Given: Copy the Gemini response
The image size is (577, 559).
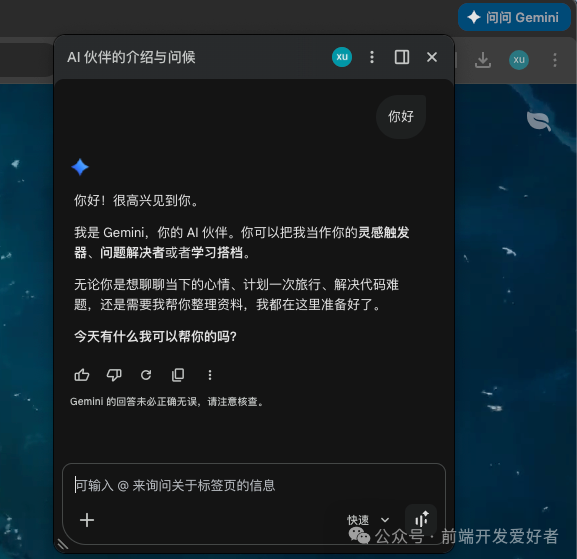Looking at the screenshot, I should tap(178, 375).
